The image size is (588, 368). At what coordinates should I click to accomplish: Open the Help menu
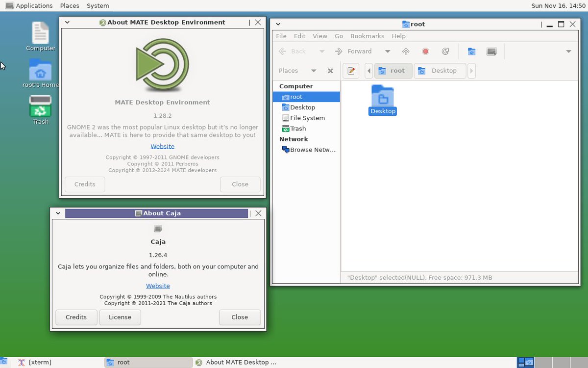click(x=399, y=36)
